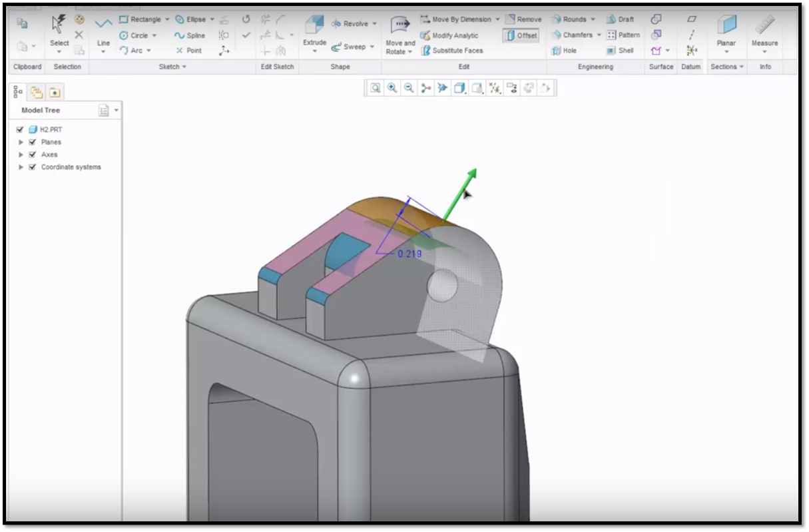Image resolution: width=809 pixels, height=532 pixels.
Task: Choose the Point sketch tool
Action: (x=188, y=51)
